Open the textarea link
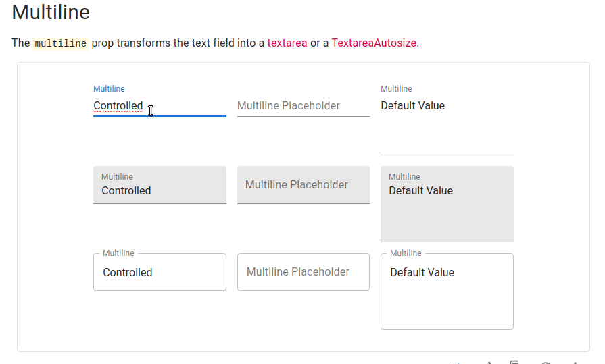Screen dimensions: 605x364 (287, 43)
